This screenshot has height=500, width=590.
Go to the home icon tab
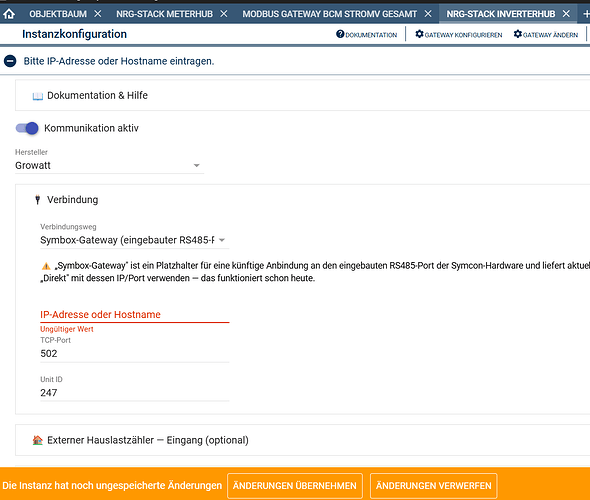point(9,14)
